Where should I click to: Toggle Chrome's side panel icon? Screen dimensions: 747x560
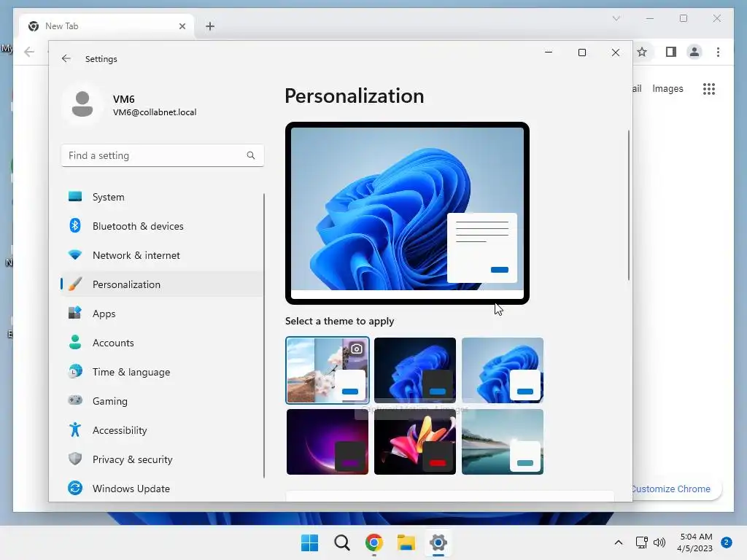[x=671, y=52]
